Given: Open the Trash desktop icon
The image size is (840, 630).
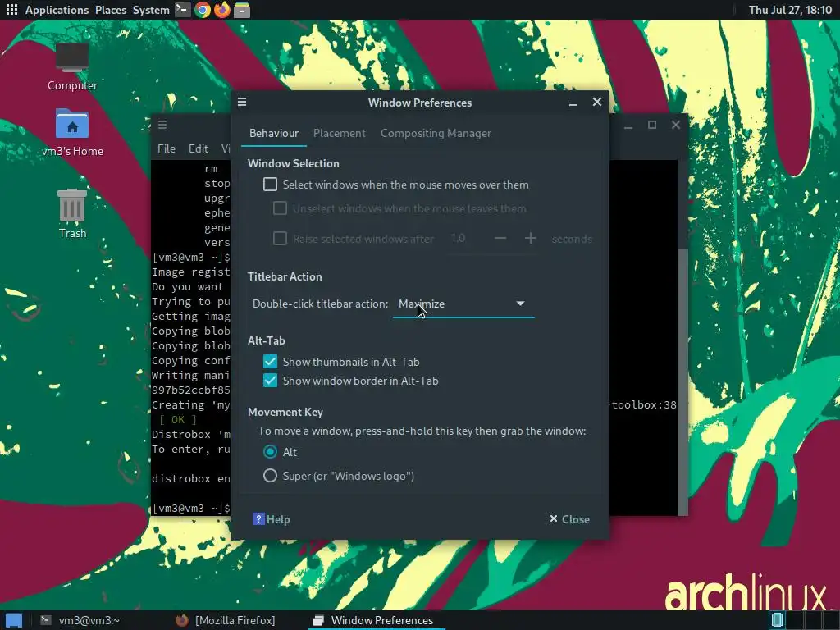Looking at the screenshot, I should click(x=72, y=214).
